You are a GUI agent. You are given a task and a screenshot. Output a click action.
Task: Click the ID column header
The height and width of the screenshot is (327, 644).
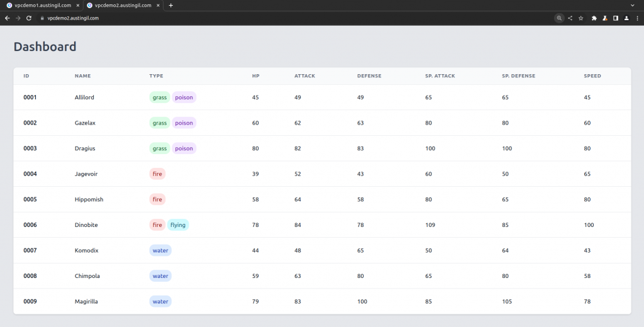click(26, 76)
